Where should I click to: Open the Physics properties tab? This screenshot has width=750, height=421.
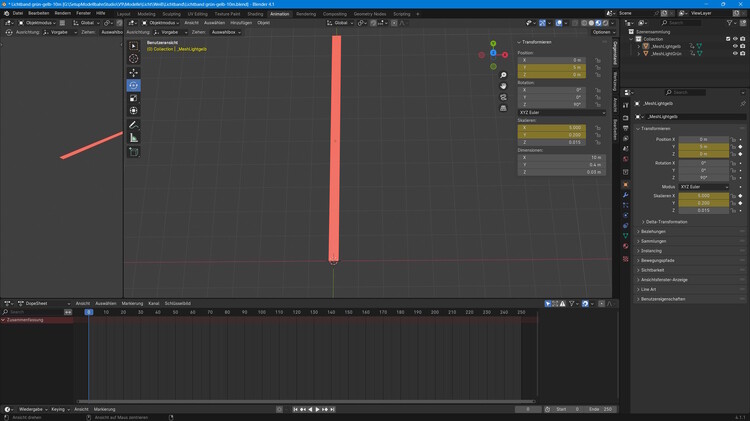pyautogui.click(x=626, y=215)
